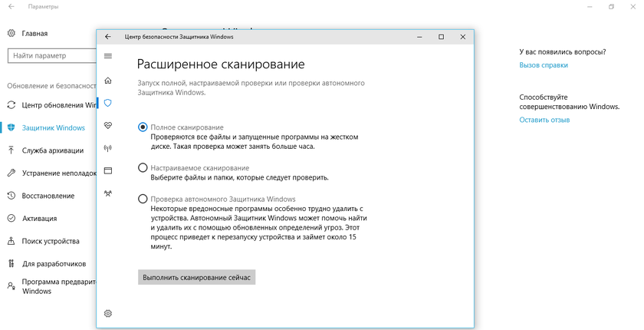Open the Вызов справки link
Image resolution: width=644 pixels, height=330 pixels.
click(543, 65)
